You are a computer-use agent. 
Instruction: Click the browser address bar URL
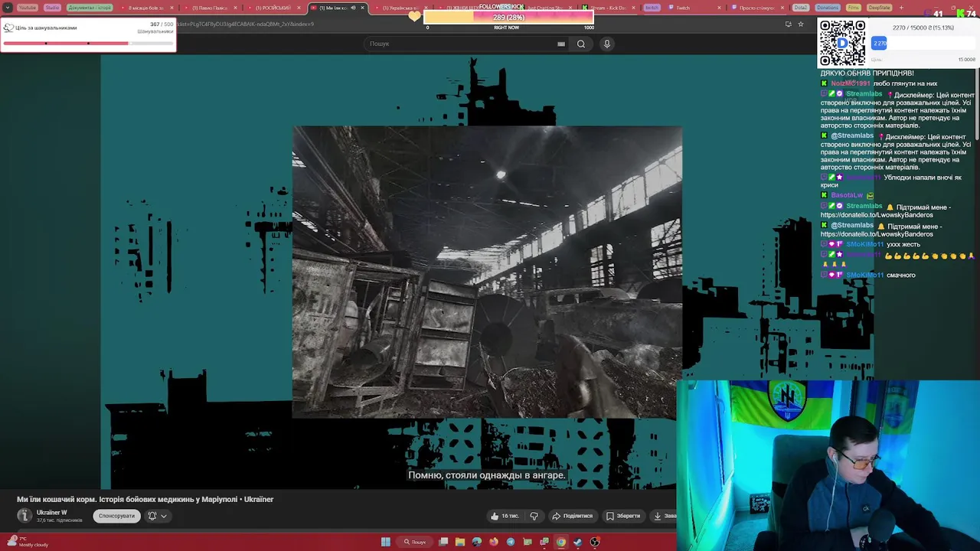245,24
